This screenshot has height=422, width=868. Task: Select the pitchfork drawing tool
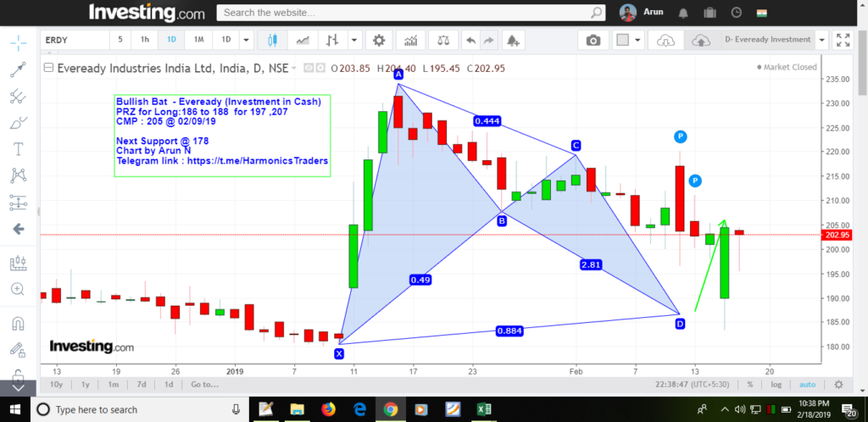[19, 97]
